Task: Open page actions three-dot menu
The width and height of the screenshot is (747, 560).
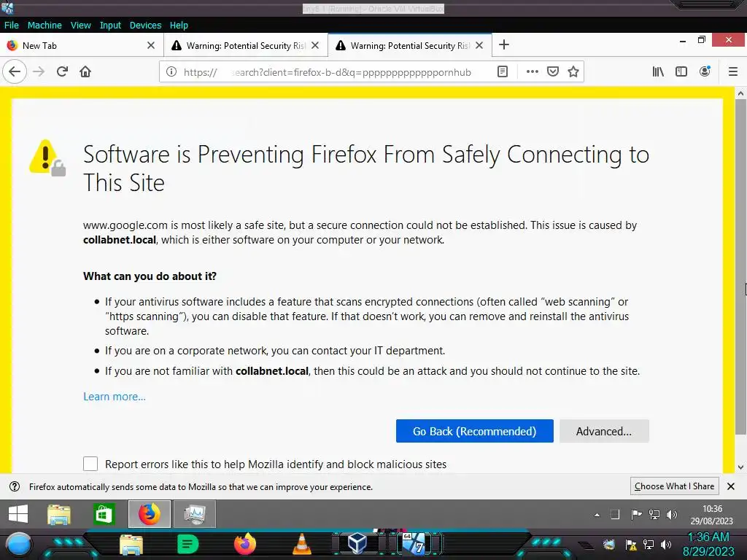Action: click(x=532, y=72)
